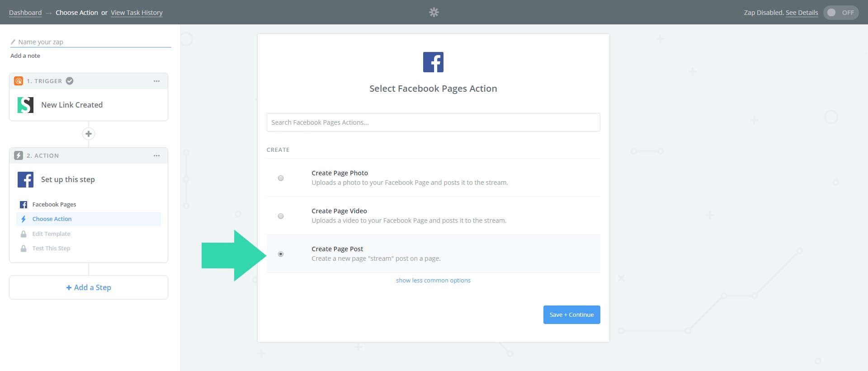The image size is (868, 371).
Task: Open the View Task History link
Action: coord(137,13)
